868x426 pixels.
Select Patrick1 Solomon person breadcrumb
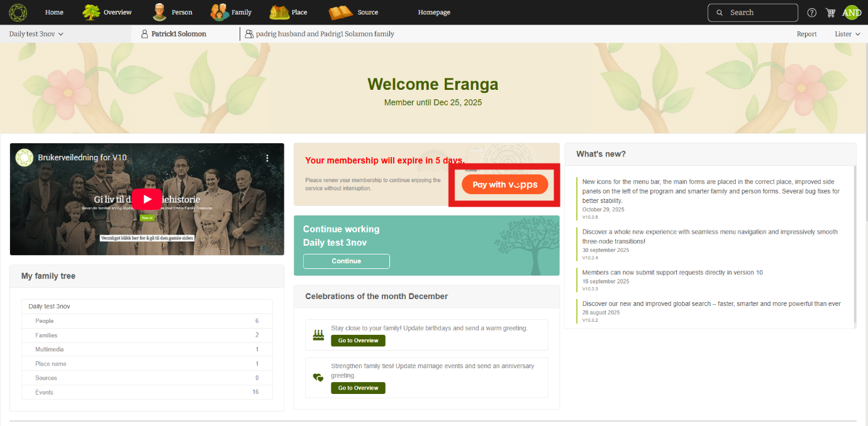178,34
